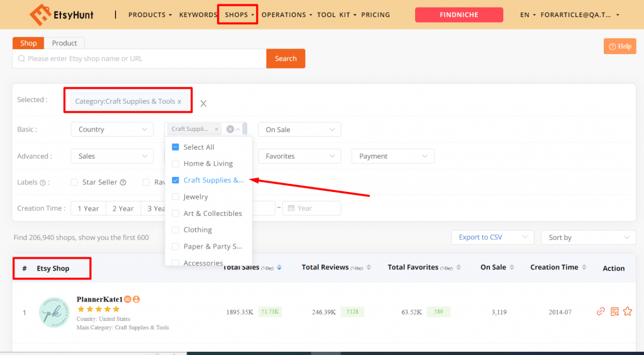Clear all selected filters with X icon
The height and width of the screenshot is (355, 644).
(203, 103)
